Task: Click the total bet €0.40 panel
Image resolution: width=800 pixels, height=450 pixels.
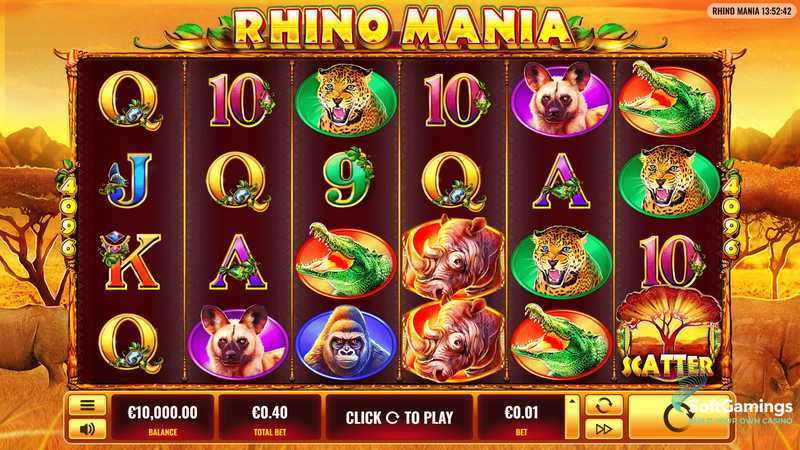Action: (270, 417)
